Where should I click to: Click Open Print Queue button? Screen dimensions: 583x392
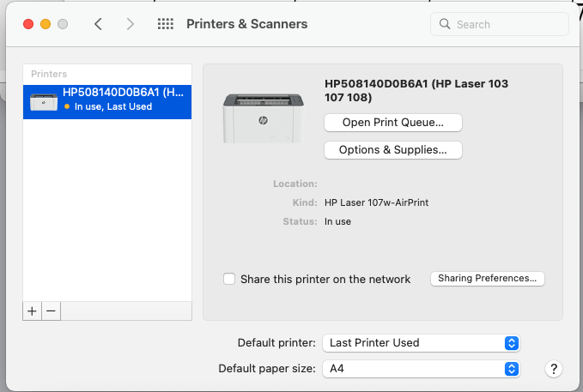(x=393, y=123)
